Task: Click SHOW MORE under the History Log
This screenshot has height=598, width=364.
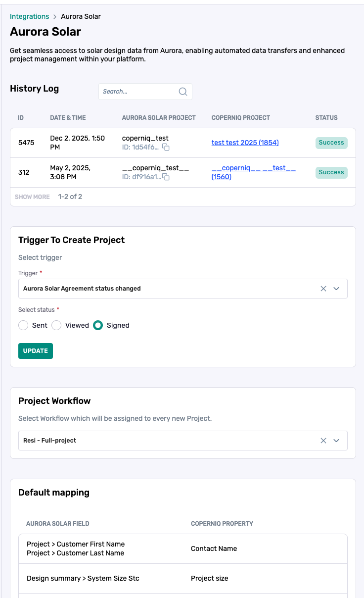Action: point(32,197)
